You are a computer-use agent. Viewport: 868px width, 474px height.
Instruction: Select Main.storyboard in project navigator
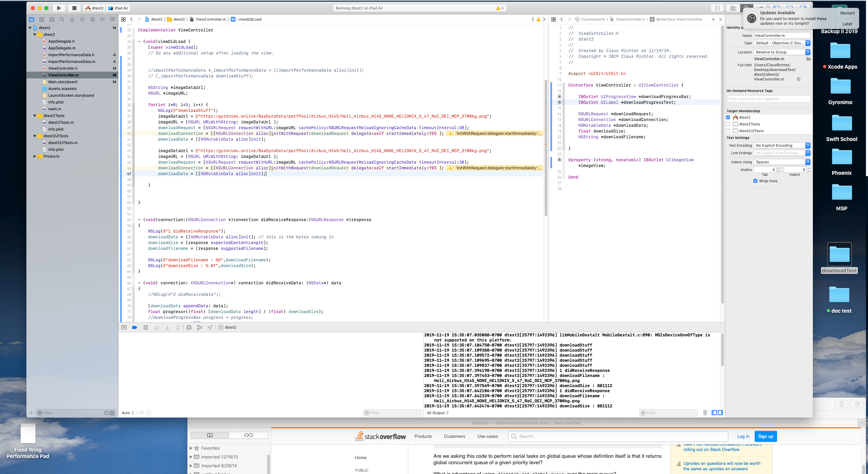[x=63, y=82]
